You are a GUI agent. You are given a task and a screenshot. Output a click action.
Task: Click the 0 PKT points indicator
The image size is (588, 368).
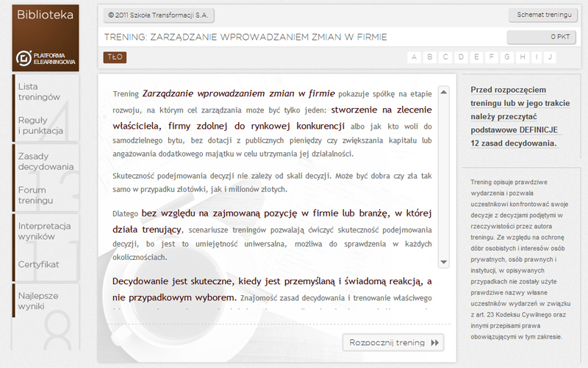pos(541,37)
